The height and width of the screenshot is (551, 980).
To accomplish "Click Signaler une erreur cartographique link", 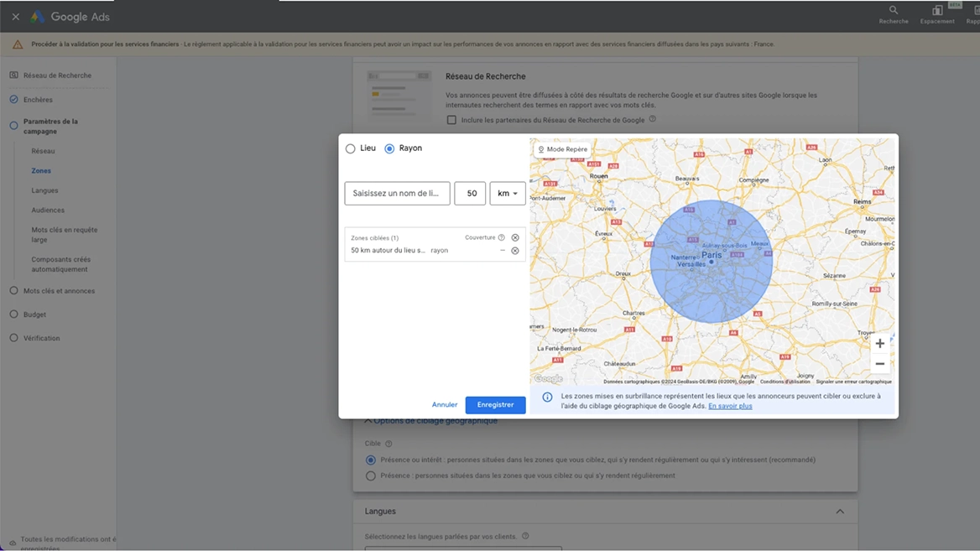I will click(854, 382).
